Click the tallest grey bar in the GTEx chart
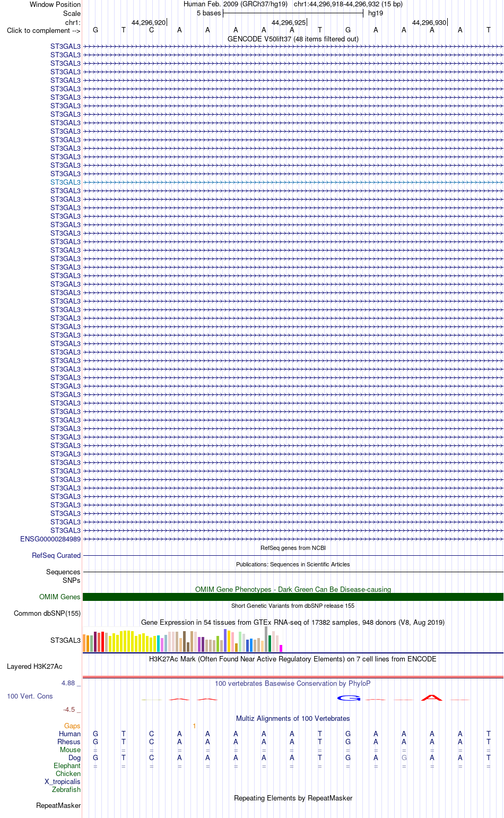The image size is (504, 818). (x=266, y=639)
